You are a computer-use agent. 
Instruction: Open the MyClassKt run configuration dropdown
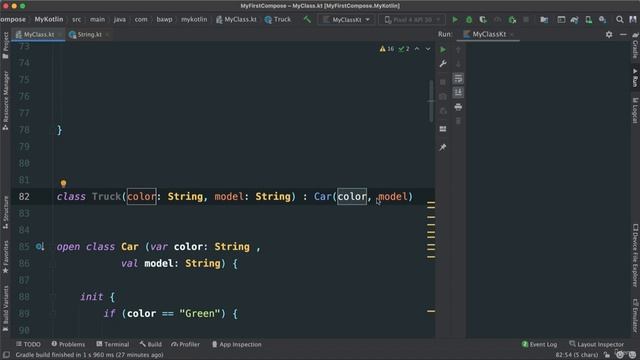click(347, 20)
